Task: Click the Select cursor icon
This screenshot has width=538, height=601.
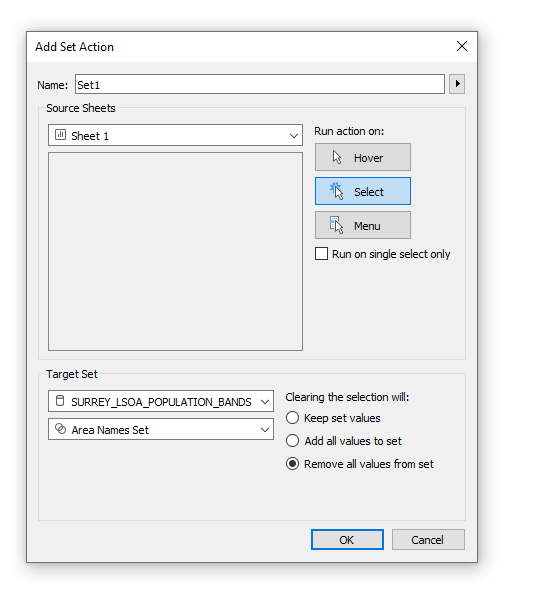Action: 336,190
